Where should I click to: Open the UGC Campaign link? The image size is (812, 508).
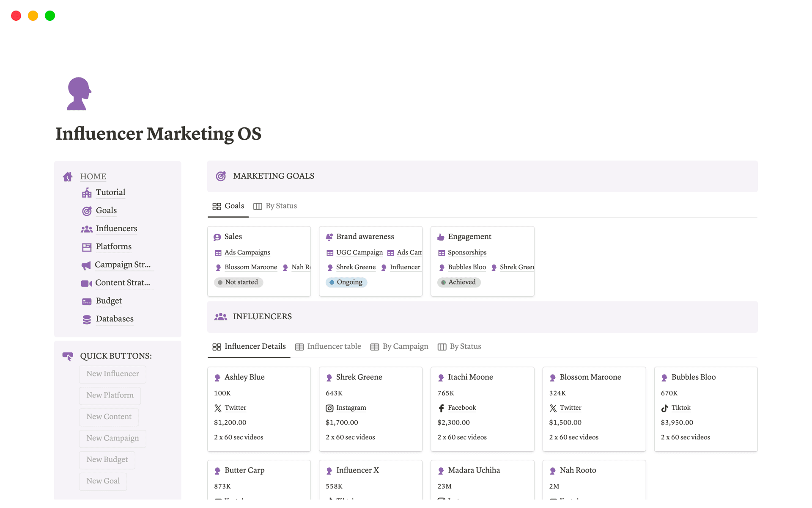359,252
